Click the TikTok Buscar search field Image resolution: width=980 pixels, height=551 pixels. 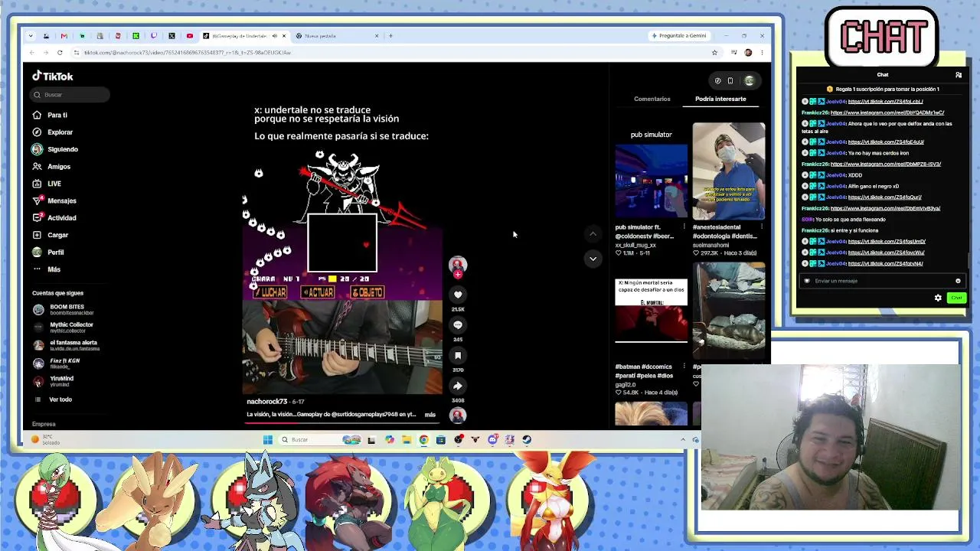[70, 95]
